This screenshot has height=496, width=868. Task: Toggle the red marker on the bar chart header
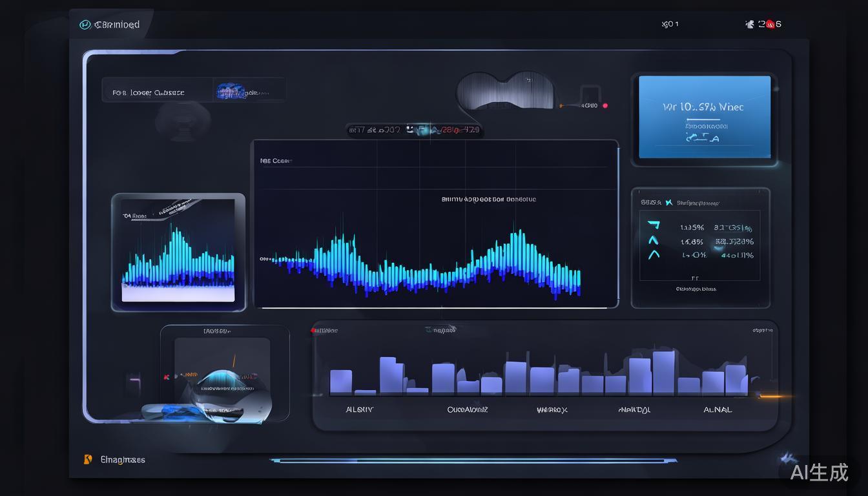[x=313, y=330]
